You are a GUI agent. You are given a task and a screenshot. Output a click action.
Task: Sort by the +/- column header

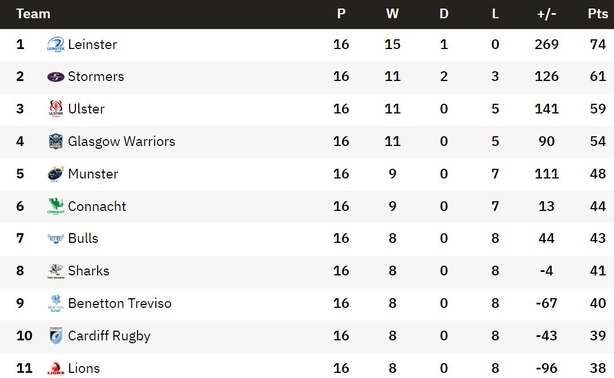click(x=547, y=14)
